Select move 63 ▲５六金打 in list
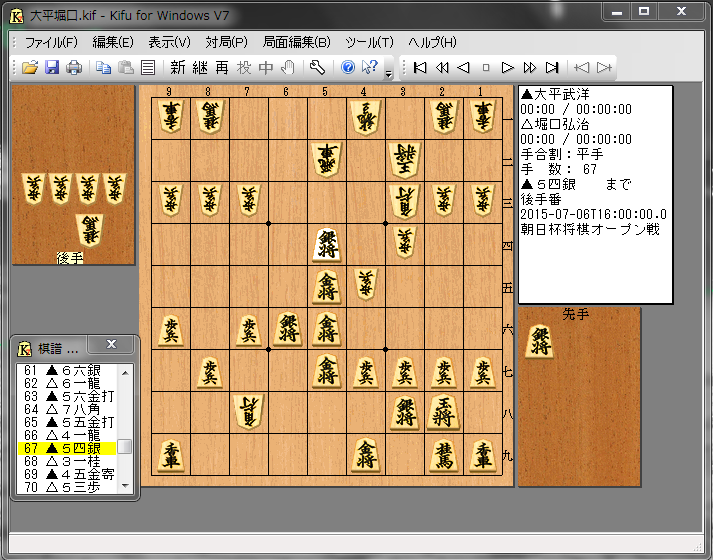Screen dimensions: 713x560 click(x=68, y=396)
